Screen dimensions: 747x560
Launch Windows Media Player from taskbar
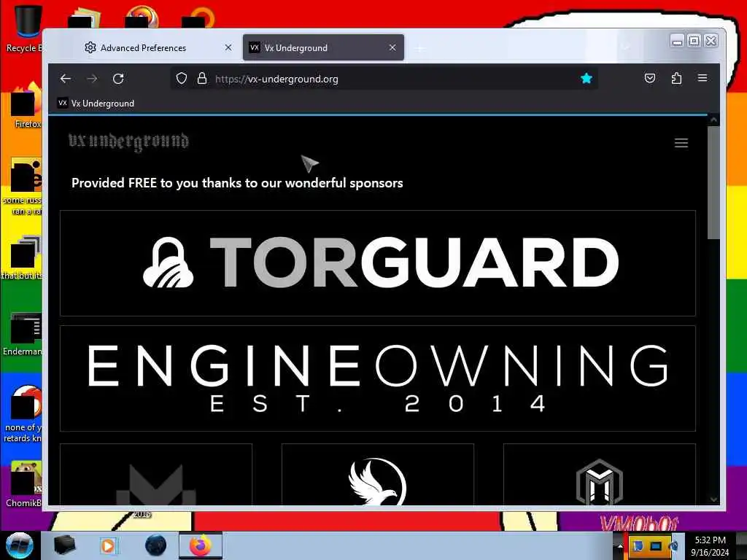point(109,545)
